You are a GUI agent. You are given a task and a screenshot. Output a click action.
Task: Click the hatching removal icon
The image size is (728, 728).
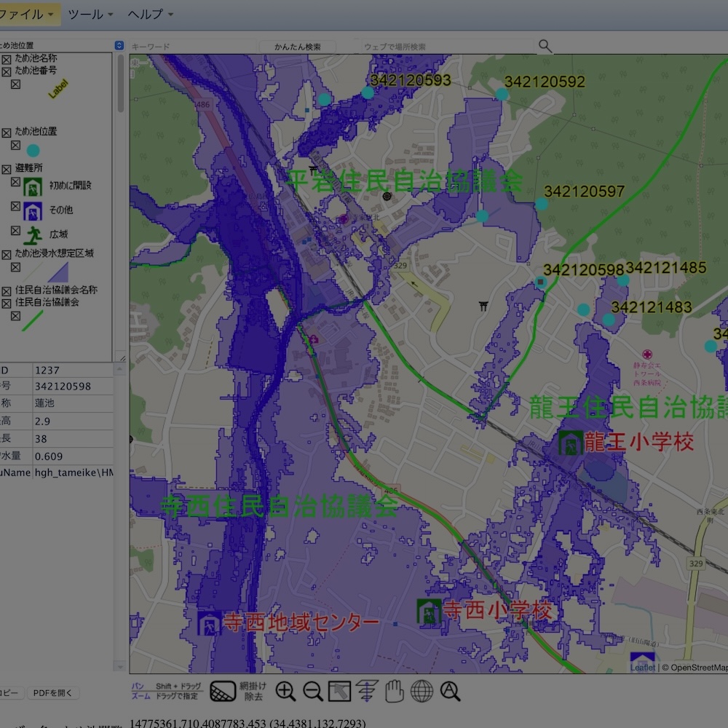point(223,691)
